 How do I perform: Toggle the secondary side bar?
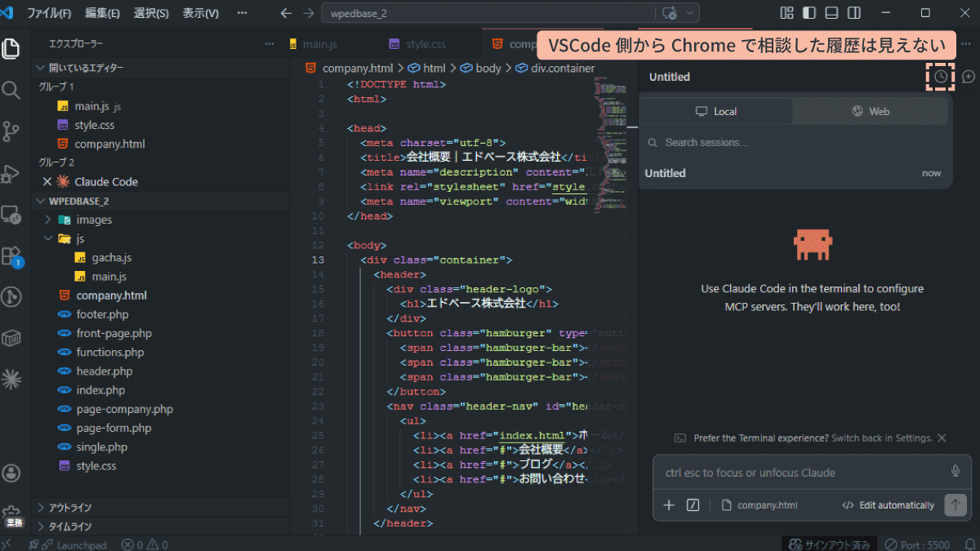point(853,13)
